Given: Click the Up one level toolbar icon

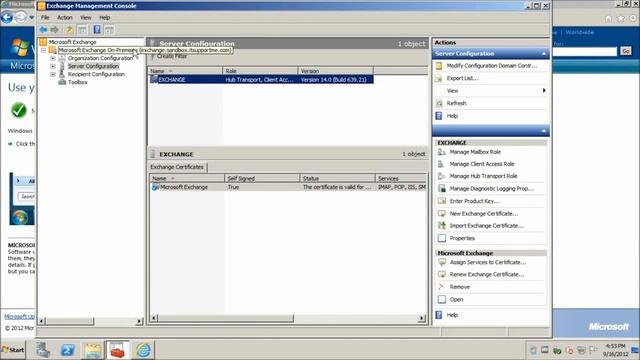Looking at the screenshot, I should click(x=70, y=30).
